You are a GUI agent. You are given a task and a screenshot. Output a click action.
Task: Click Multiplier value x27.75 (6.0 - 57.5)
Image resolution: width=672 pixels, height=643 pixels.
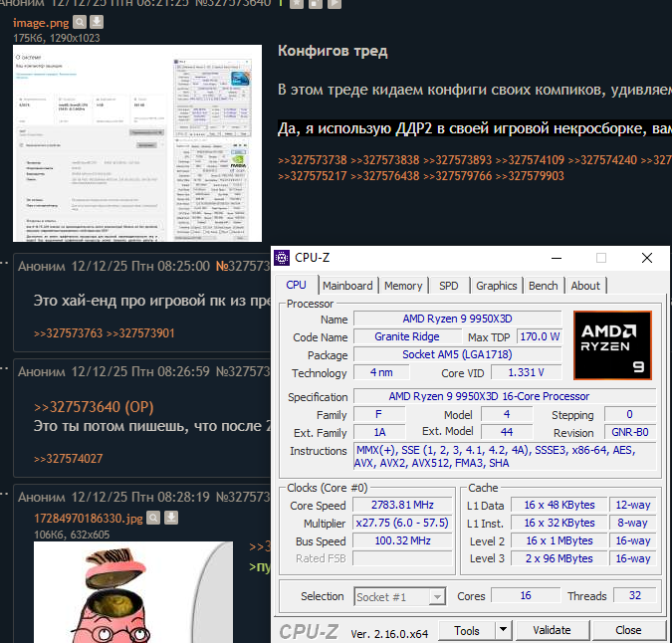point(402,523)
